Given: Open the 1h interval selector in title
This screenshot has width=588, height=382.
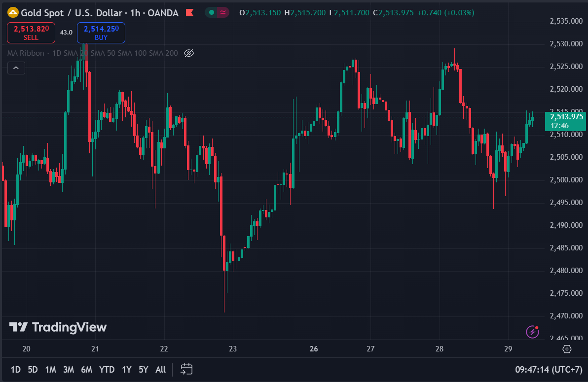Looking at the screenshot, I should pyautogui.click(x=135, y=13).
